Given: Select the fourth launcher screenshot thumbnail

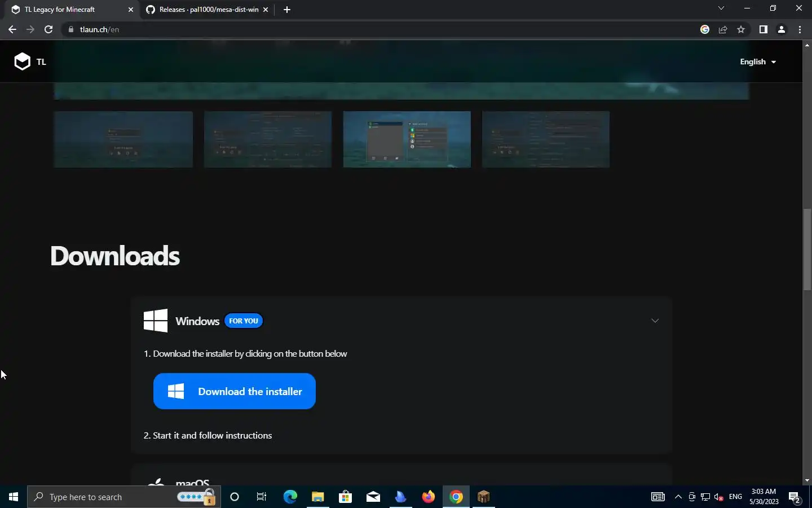Looking at the screenshot, I should (x=546, y=139).
